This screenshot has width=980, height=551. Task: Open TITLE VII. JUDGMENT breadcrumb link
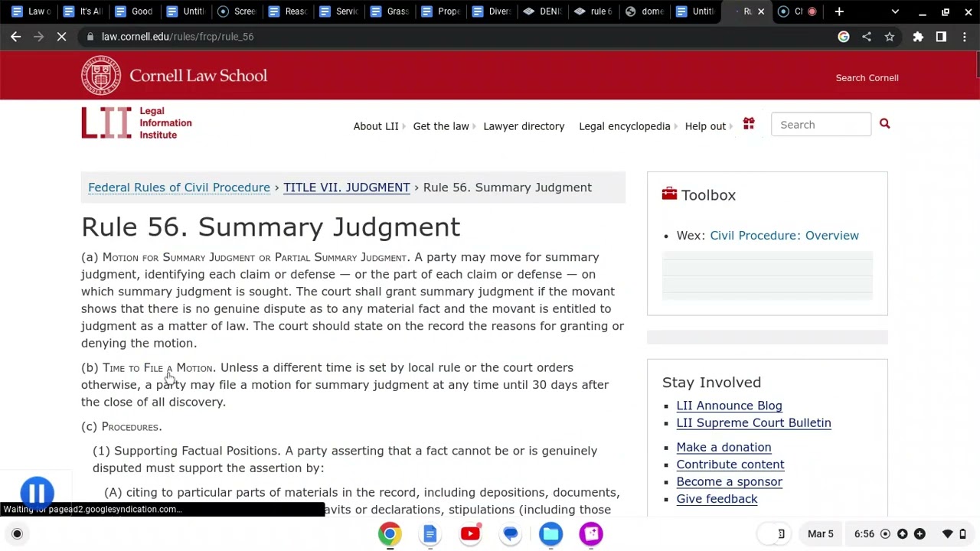tap(347, 187)
